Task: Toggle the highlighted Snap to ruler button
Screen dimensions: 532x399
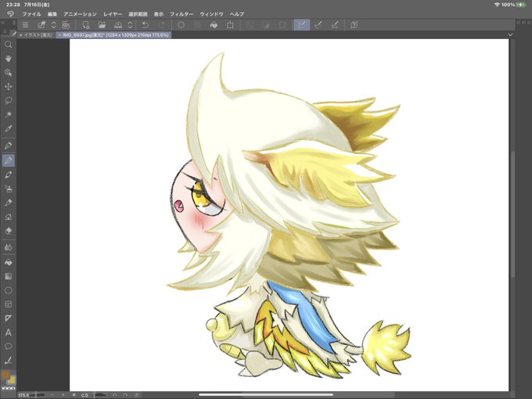Action: tap(302, 25)
